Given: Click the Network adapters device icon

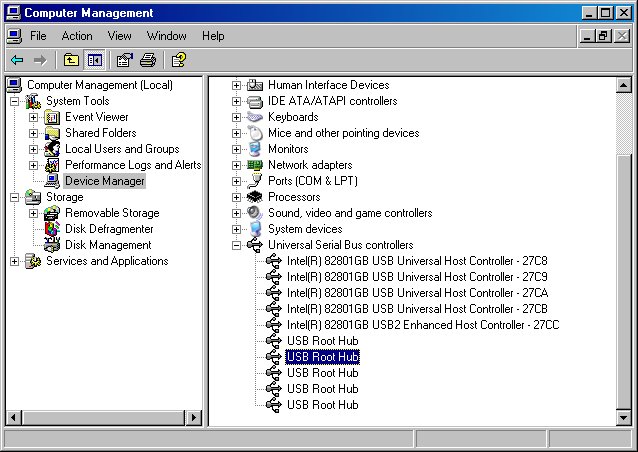Looking at the screenshot, I should coord(255,165).
